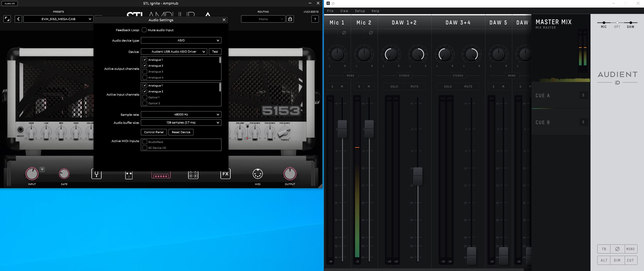
Task: Click DAW 3+4 right pan knob
Action: pos(472,55)
